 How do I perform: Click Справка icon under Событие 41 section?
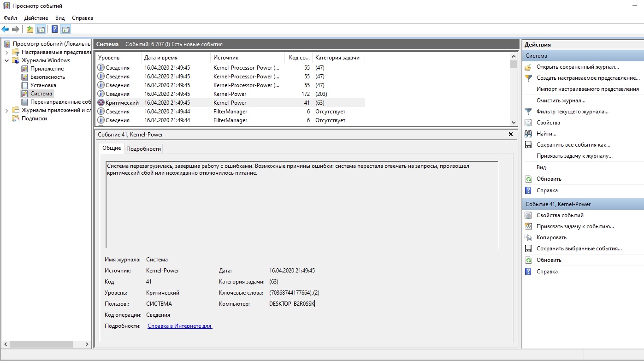[528, 272]
